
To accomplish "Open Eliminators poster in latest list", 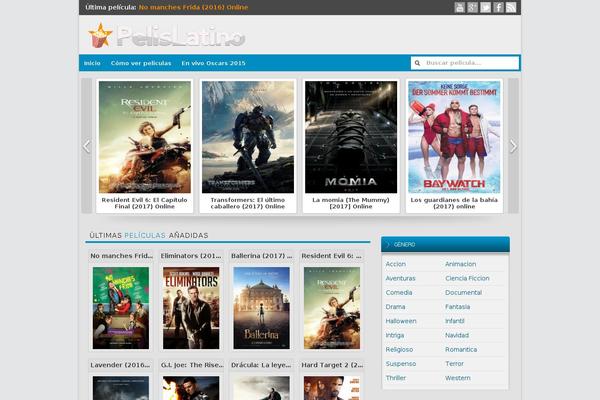I will click(x=191, y=308).
